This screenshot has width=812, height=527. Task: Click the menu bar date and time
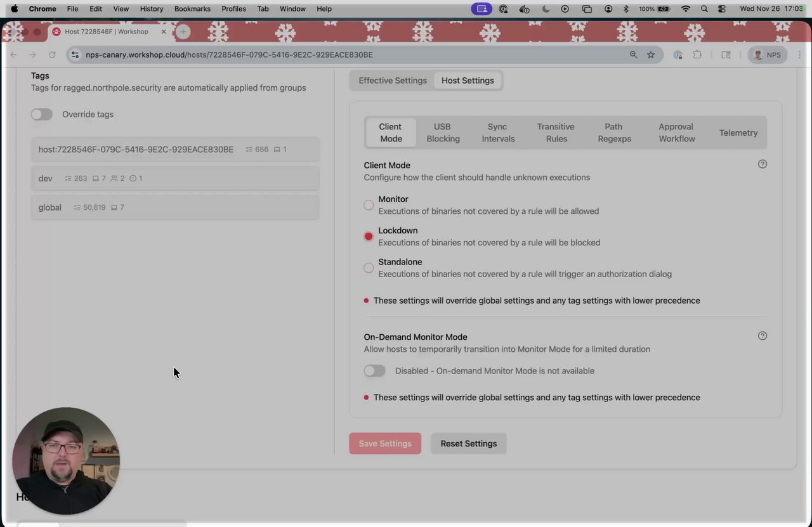771,9
